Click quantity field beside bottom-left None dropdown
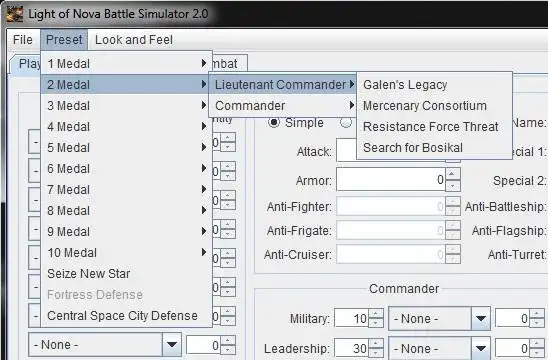This screenshot has width=548, height=360. (203, 345)
